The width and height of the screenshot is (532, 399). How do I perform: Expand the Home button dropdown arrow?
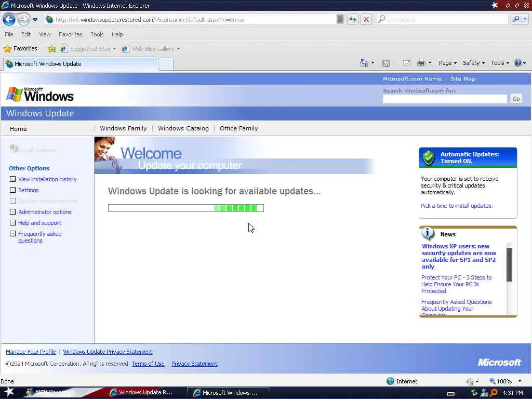click(x=373, y=63)
